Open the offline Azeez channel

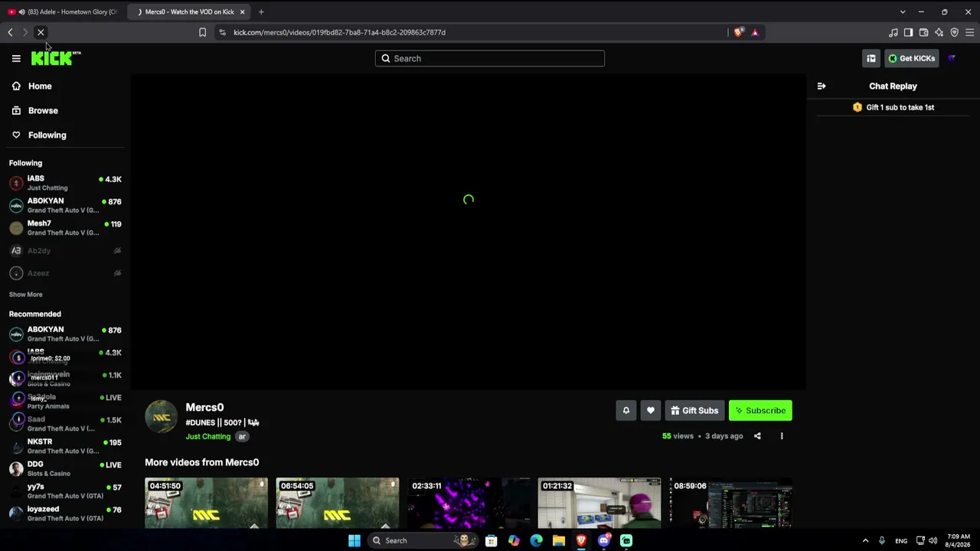[65, 273]
